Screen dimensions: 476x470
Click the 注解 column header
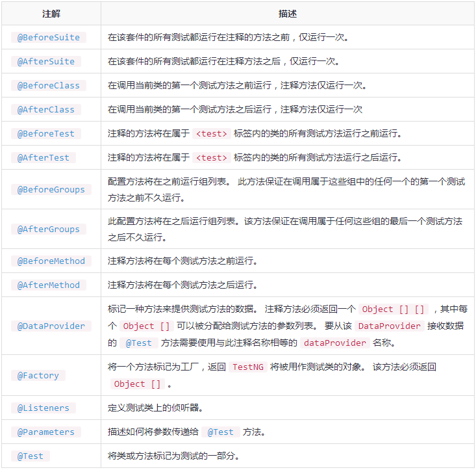click(51, 14)
